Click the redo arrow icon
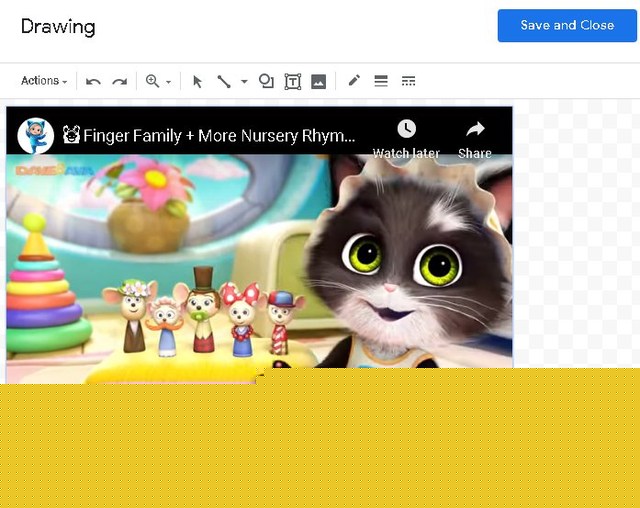This screenshot has width=640, height=508. coord(119,81)
